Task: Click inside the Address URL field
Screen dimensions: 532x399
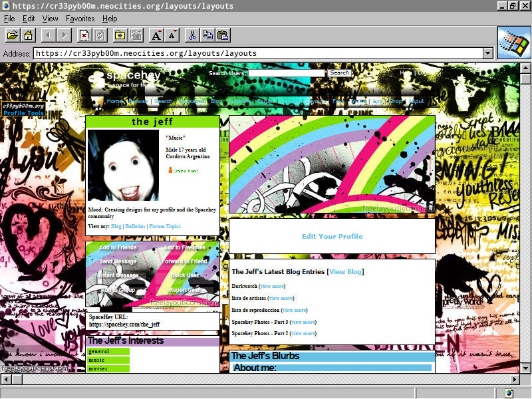Action: (x=258, y=53)
